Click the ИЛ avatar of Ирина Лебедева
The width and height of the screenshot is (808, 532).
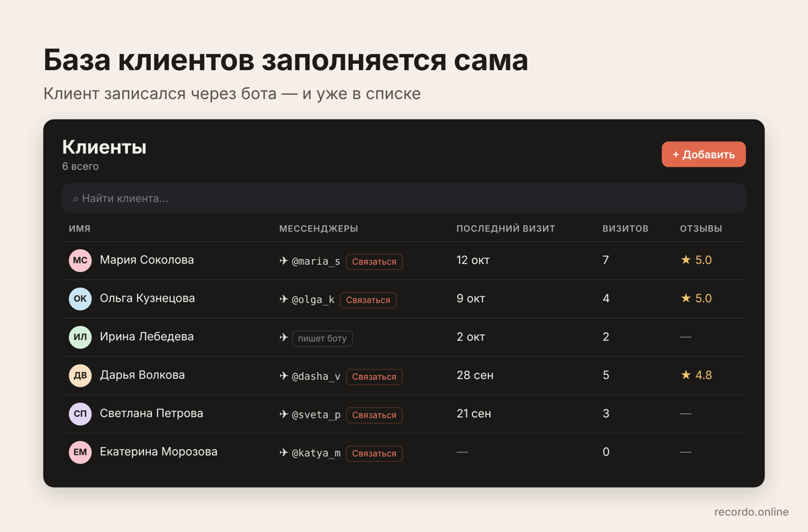80,337
